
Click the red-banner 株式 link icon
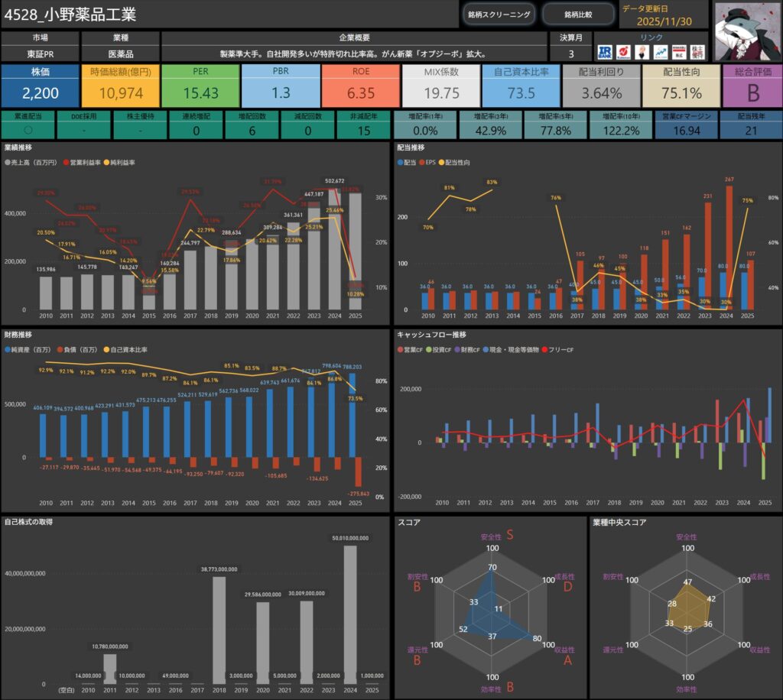click(677, 52)
